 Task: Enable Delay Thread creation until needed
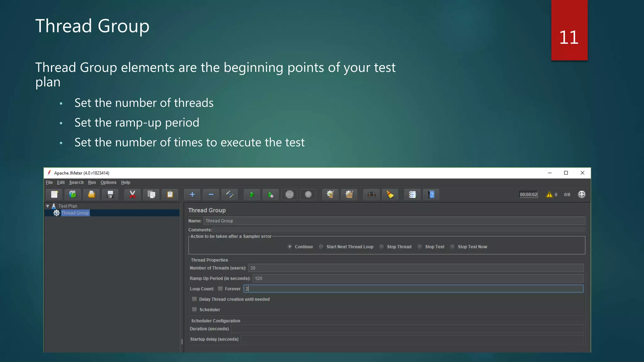click(194, 299)
